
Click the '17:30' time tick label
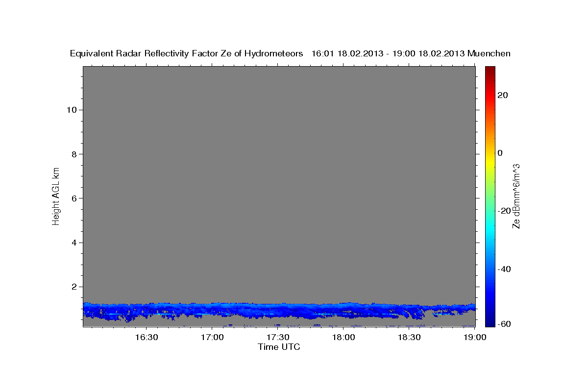coord(277,337)
